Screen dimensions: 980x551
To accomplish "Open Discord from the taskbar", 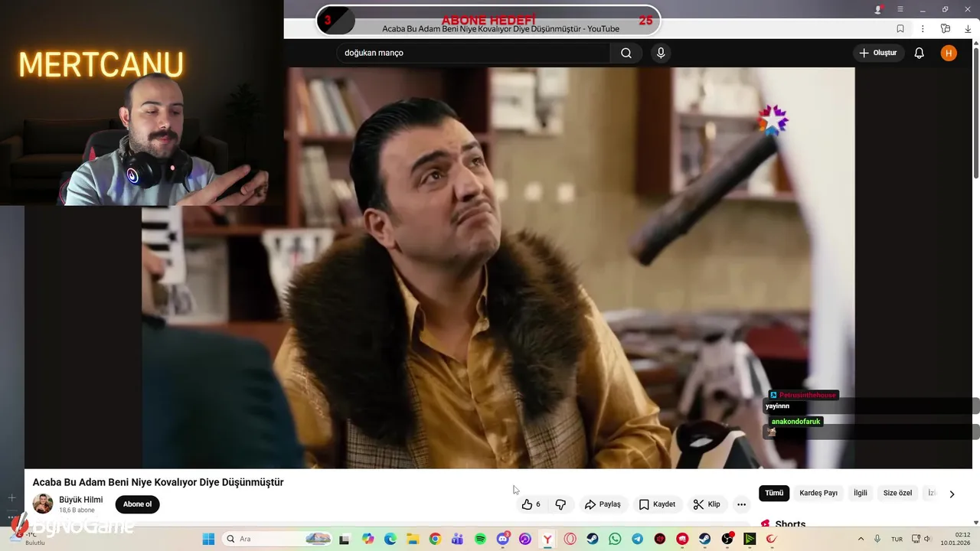I will [x=502, y=539].
